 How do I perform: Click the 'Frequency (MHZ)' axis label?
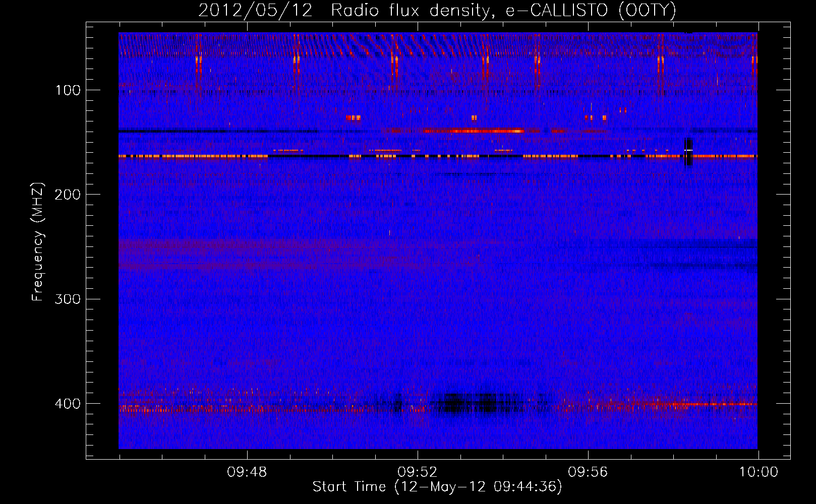pos(38,241)
